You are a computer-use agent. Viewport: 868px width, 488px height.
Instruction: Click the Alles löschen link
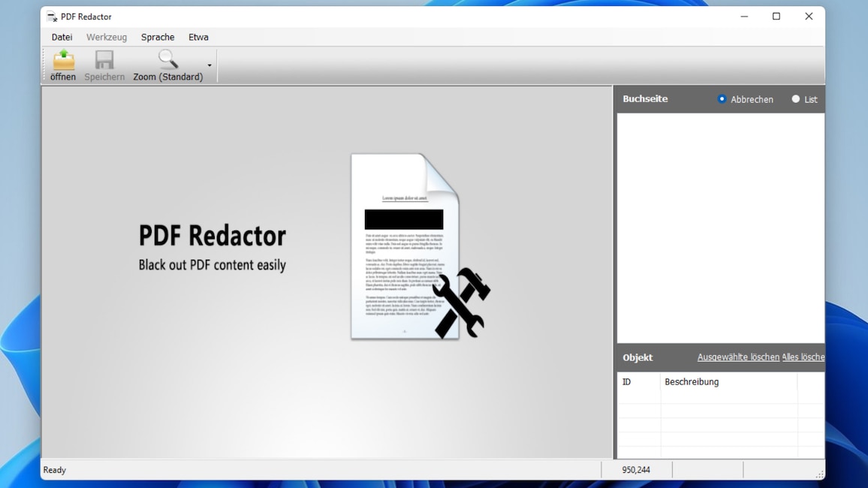(803, 357)
